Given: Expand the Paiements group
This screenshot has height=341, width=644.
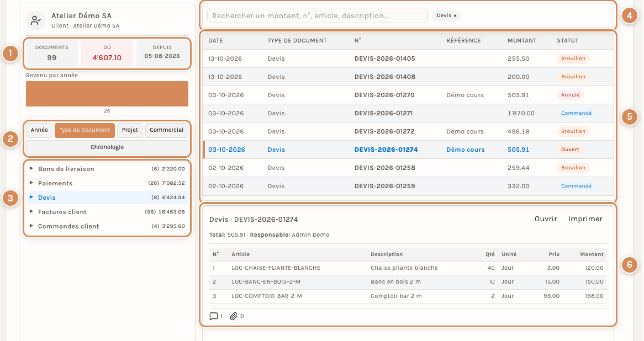Looking at the screenshot, I should [x=31, y=183].
